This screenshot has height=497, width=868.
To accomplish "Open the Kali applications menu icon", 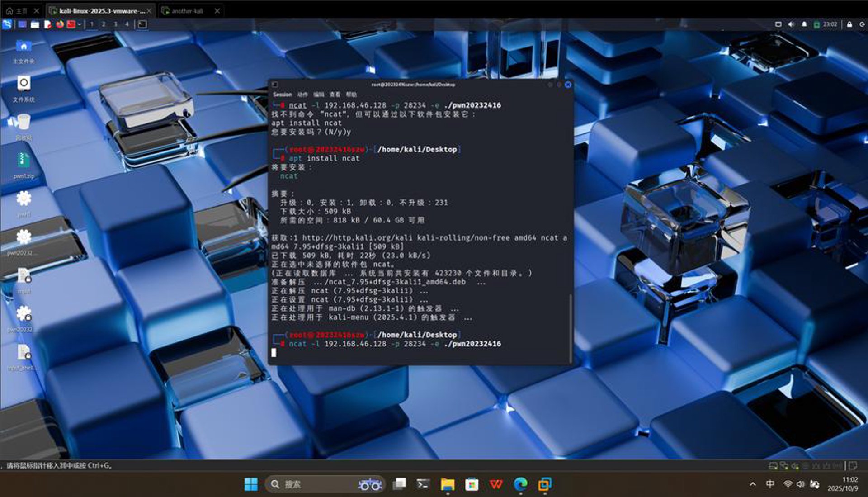I will coord(7,24).
